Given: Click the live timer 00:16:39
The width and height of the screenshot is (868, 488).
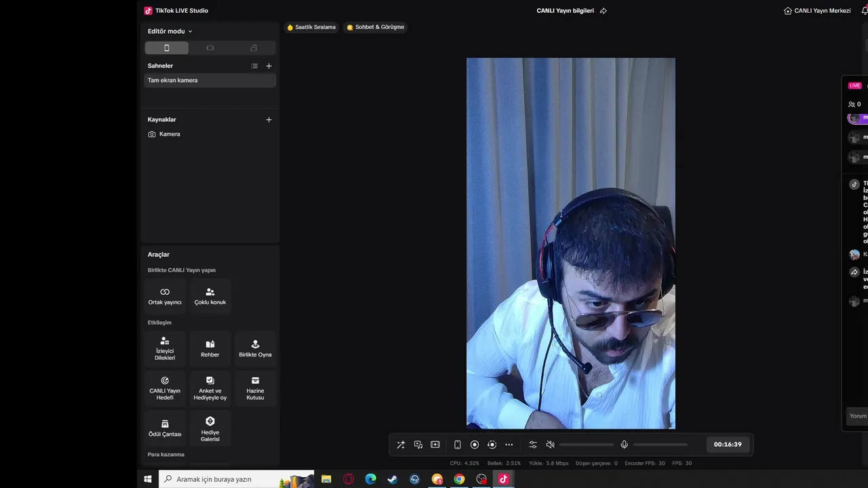Looking at the screenshot, I should tap(728, 445).
